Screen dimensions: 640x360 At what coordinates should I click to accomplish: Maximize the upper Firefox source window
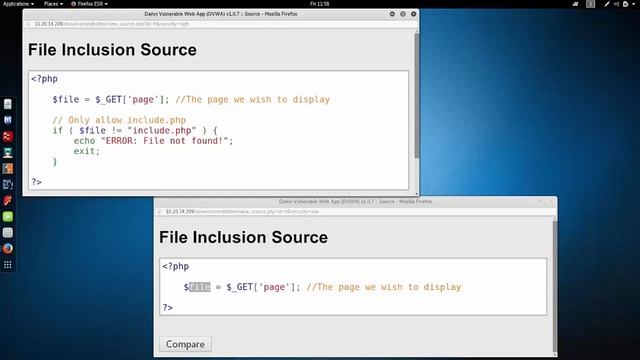[x=403, y=14]
